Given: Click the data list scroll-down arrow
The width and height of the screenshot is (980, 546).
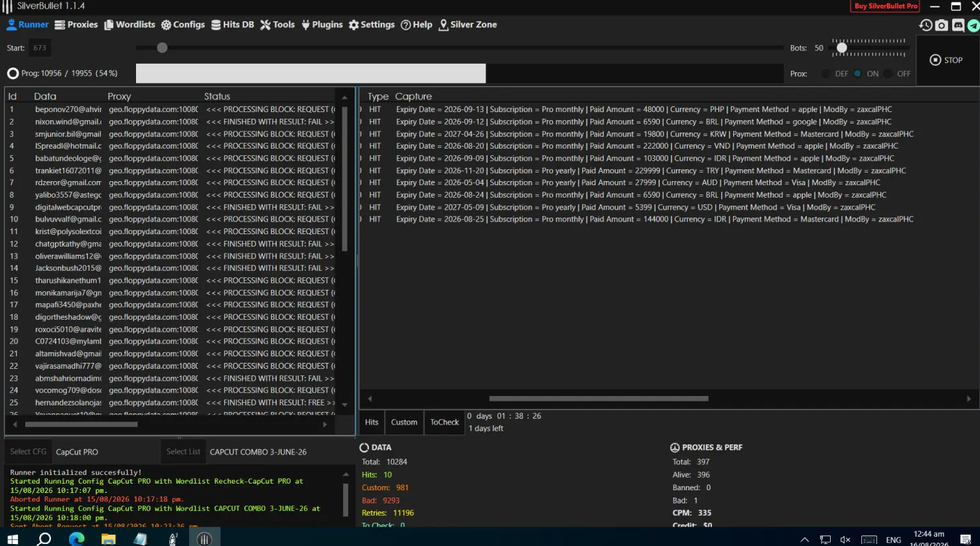Looking at the screenshot, I should (344, 404).
